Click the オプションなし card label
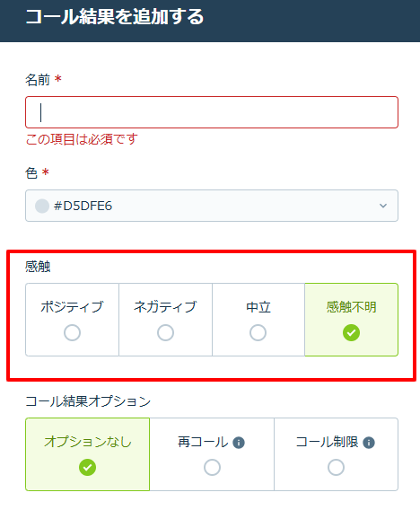Viewport: 420px width, 519px height. click(88, 442)
